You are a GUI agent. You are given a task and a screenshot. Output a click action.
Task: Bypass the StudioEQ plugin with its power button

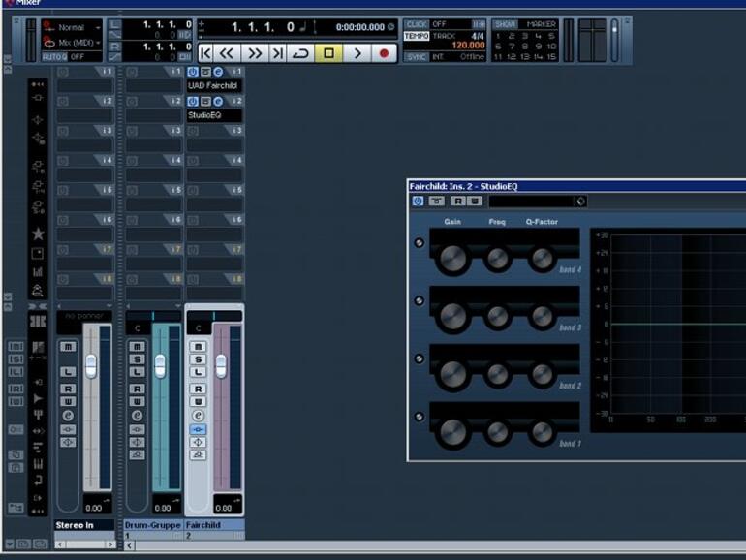pyautogui.click(x=418, y=202)
